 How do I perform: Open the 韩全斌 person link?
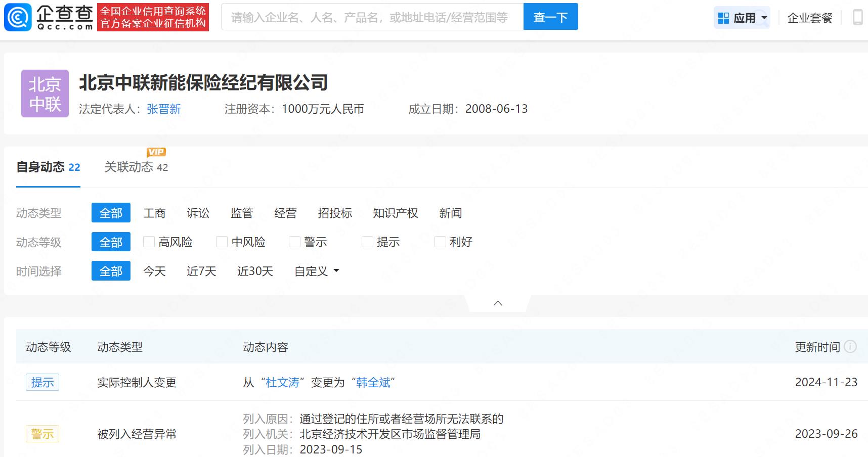[373, 383]
